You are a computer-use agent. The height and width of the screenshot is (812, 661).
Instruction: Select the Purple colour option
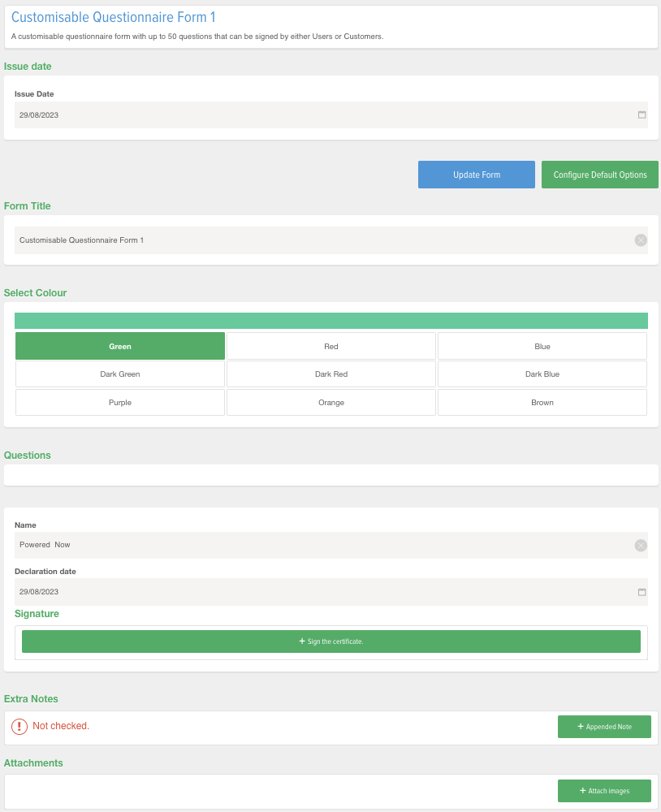(x=119, y=401)
